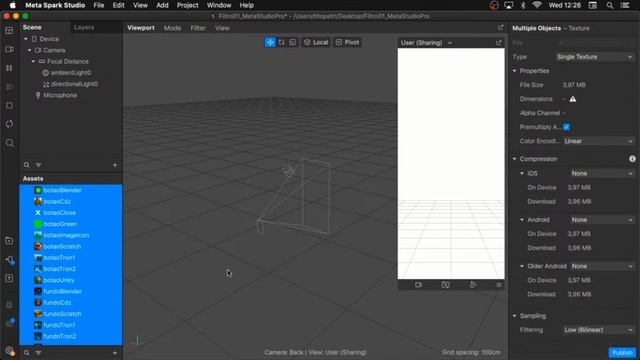Open User (Sharing) view dropdown
Viewport: 640px width, 360px height.
(426, 42)
